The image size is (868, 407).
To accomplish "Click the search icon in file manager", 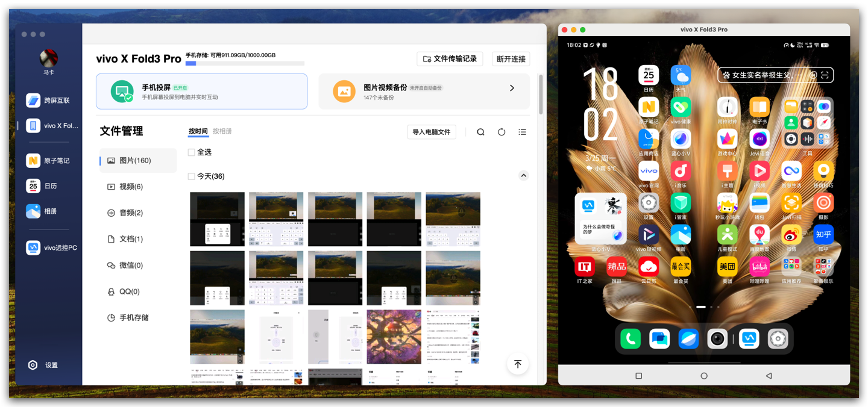I will pyautogui.click(x=480, y=132).
